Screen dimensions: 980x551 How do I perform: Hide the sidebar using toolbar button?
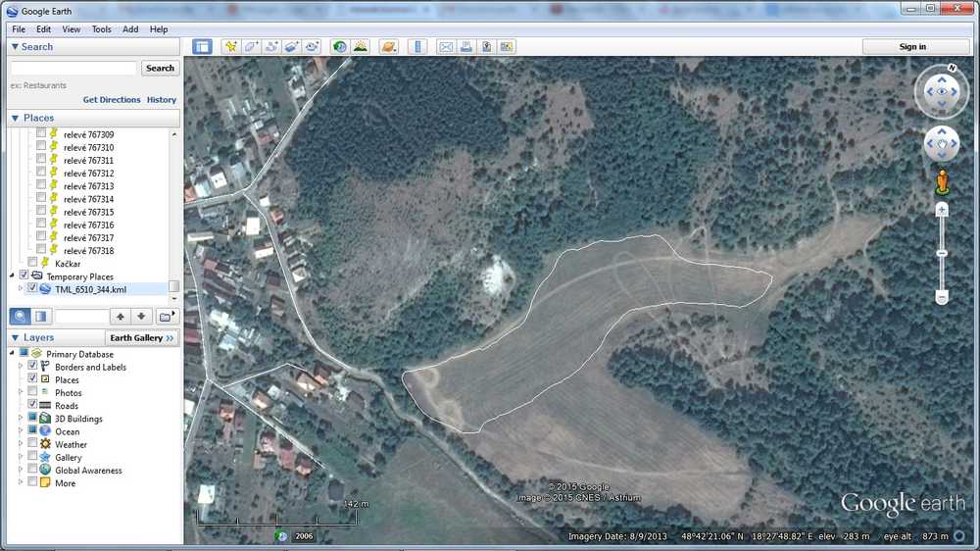[202, 46]
